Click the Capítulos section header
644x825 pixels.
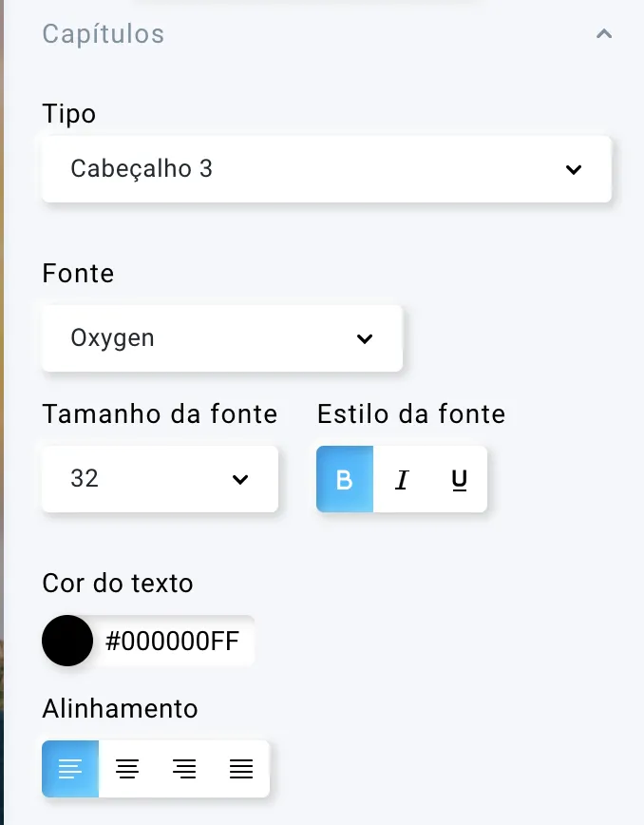click(x=104, y=34)
